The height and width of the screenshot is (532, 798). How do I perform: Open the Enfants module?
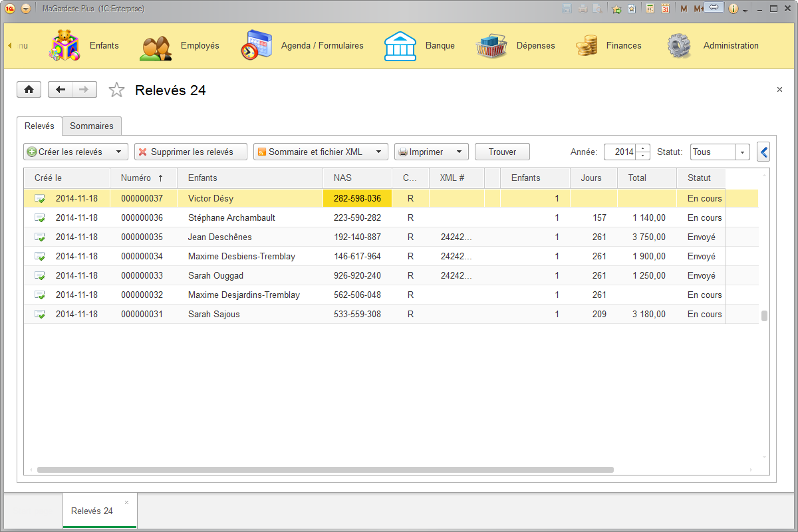tap(104, 45)
